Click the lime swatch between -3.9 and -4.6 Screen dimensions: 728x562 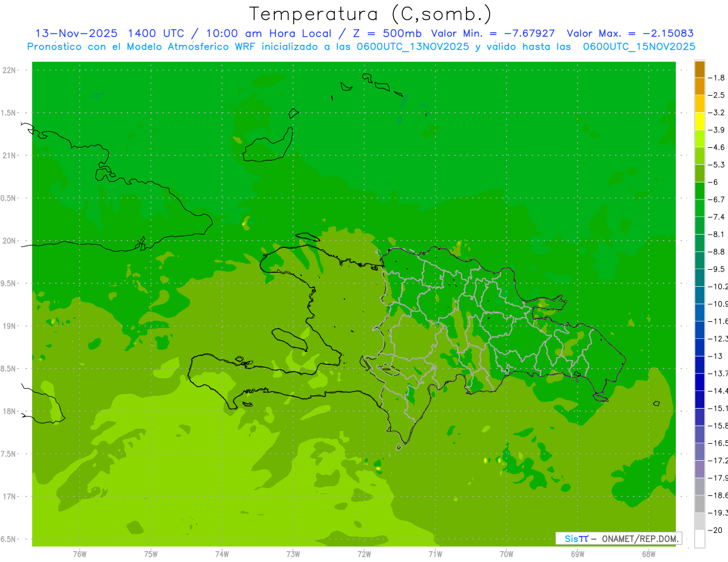tap(699, 139)
